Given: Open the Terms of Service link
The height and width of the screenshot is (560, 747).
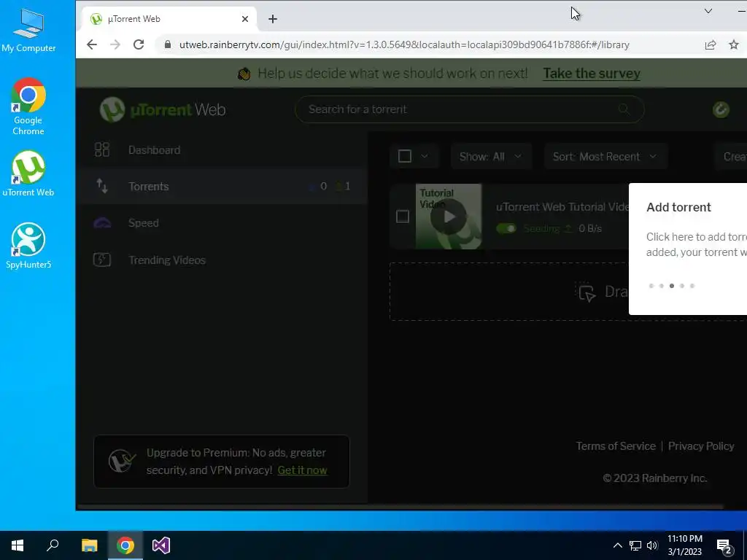Looking at the screenshot, I should 616,446.
